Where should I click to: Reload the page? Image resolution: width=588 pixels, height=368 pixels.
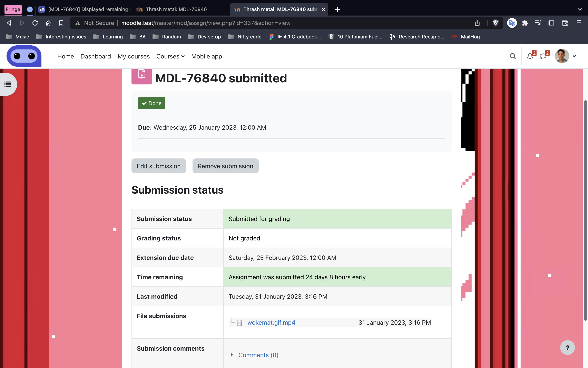[x=35, y=23]
